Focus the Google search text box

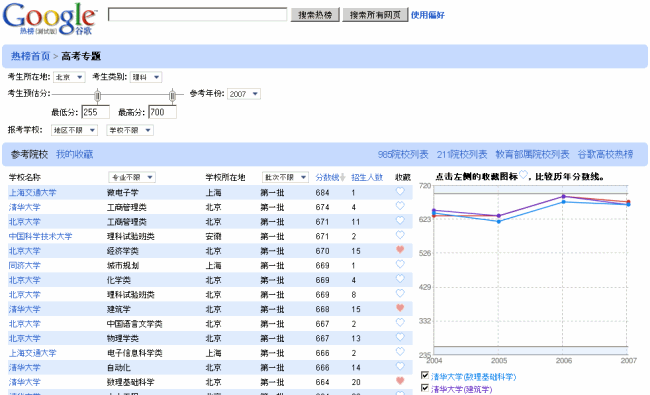point(197,15)
